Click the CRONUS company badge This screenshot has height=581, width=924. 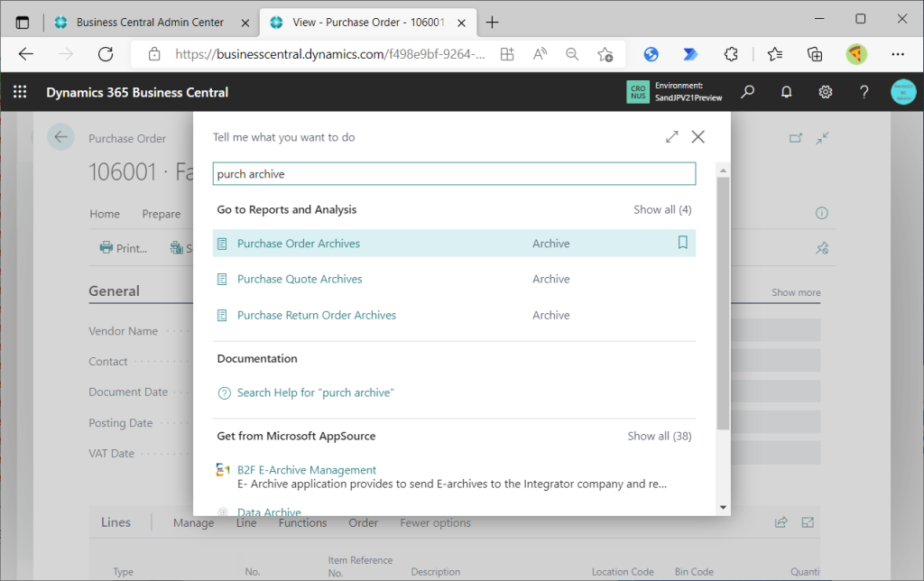[638, 92]
